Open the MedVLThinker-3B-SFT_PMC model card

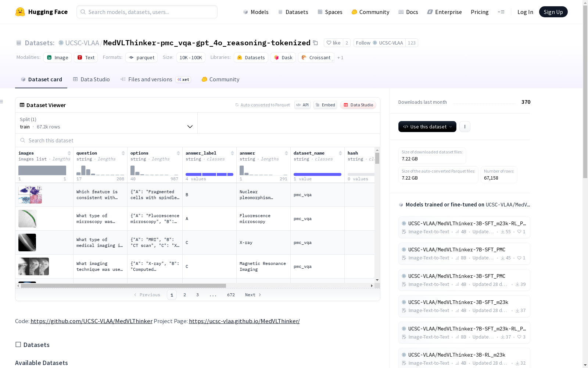464,280
